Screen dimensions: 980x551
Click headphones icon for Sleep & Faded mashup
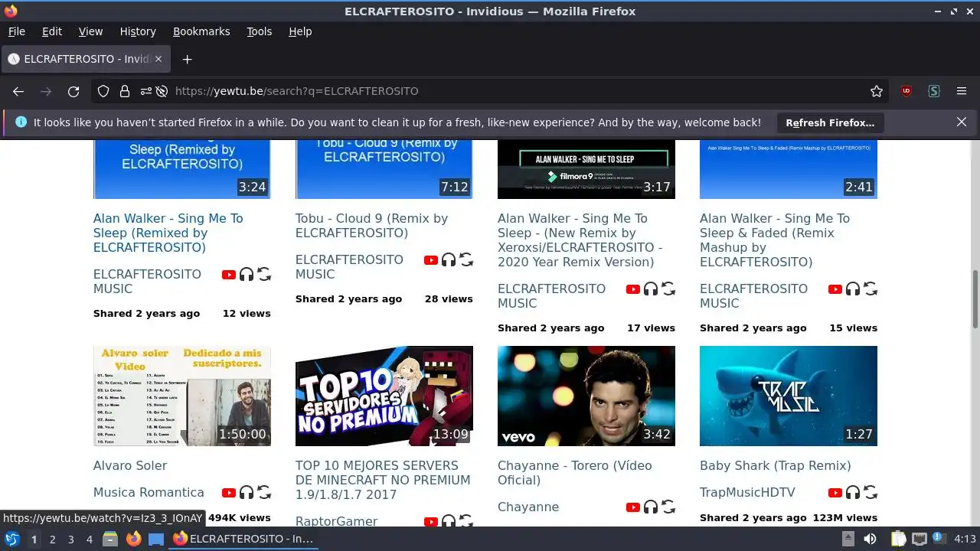(x=853, y=289)
